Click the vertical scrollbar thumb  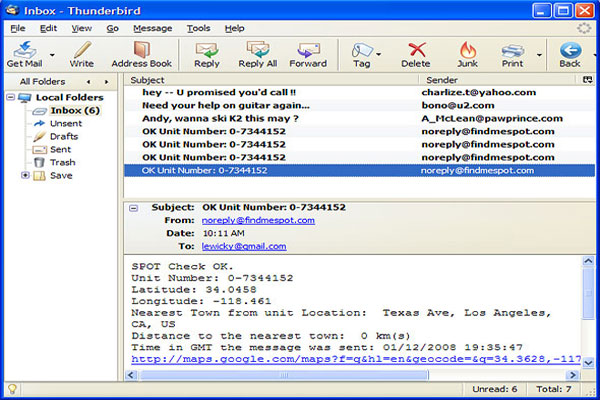588,293
